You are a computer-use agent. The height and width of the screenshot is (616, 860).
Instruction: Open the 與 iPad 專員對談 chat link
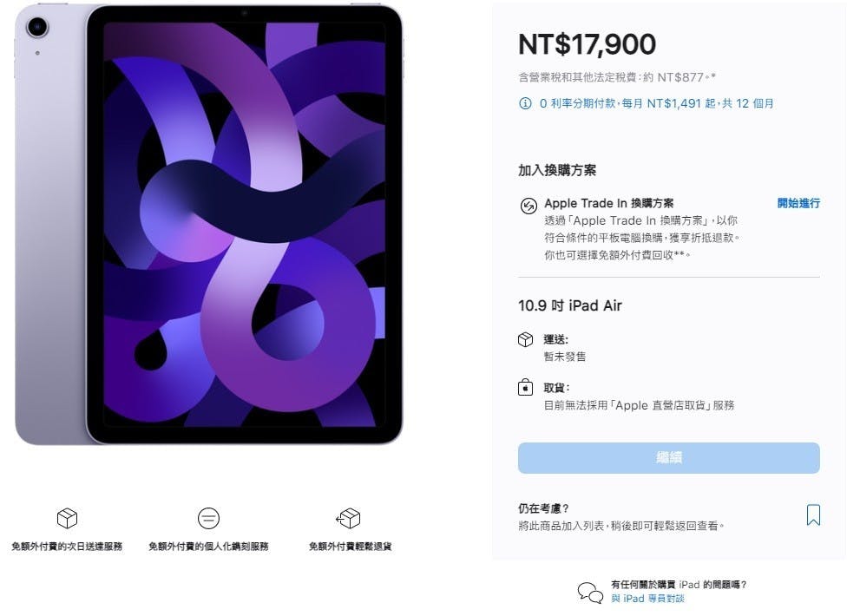pos(647,599)
